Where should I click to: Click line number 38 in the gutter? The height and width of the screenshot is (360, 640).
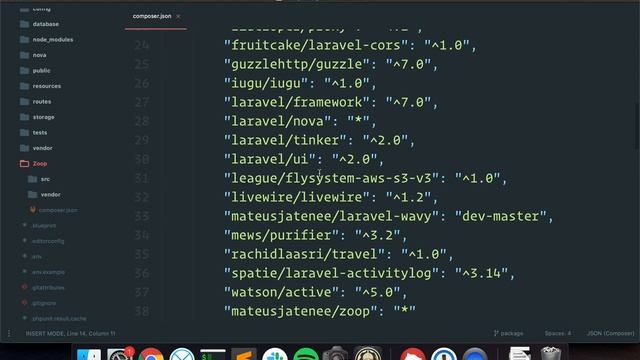click(x=142, y=311)
